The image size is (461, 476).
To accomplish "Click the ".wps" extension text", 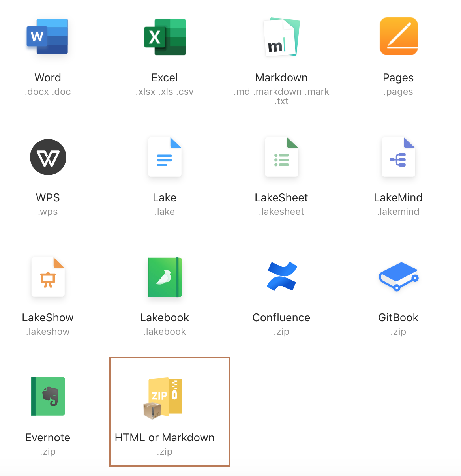I will point(48,212).
